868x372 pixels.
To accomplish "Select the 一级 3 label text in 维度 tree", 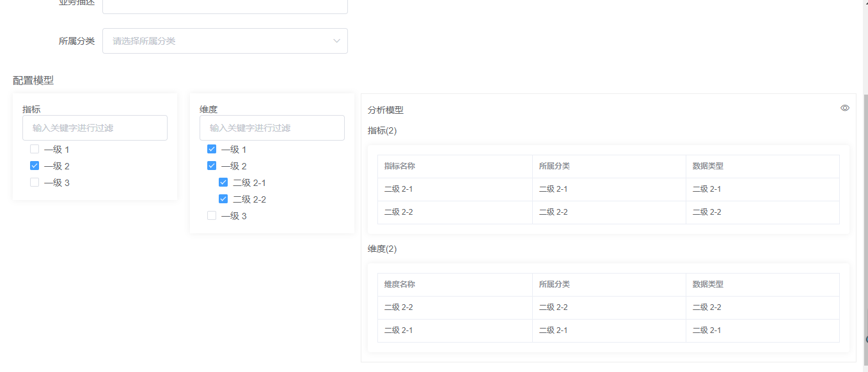I will [234, 216].
